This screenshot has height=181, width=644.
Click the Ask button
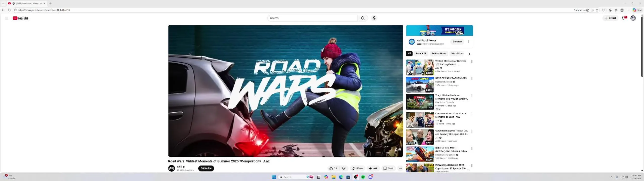373,168
